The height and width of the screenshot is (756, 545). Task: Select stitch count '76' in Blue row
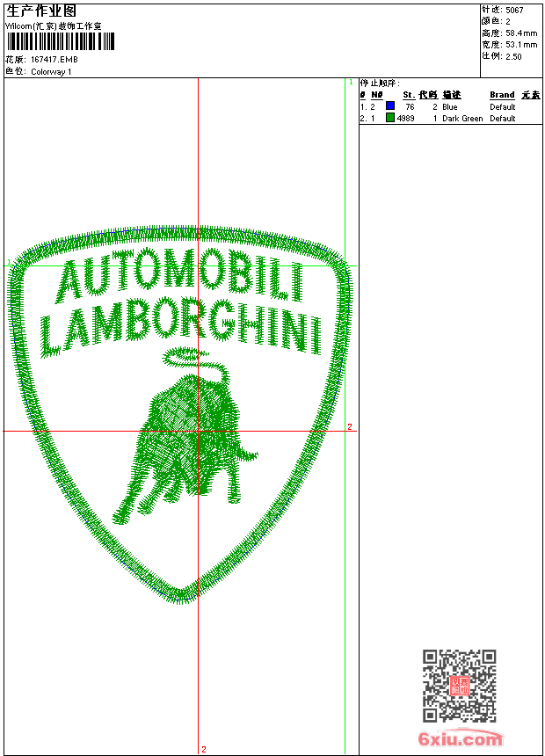[x=410, y=107]
